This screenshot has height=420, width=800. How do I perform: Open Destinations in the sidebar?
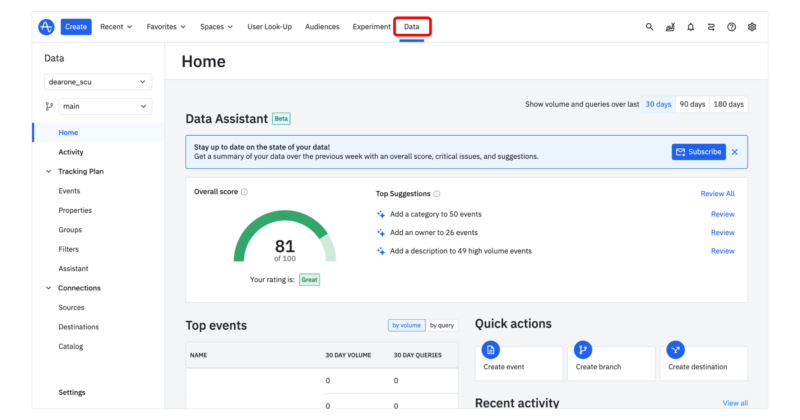tap(79, 327)
